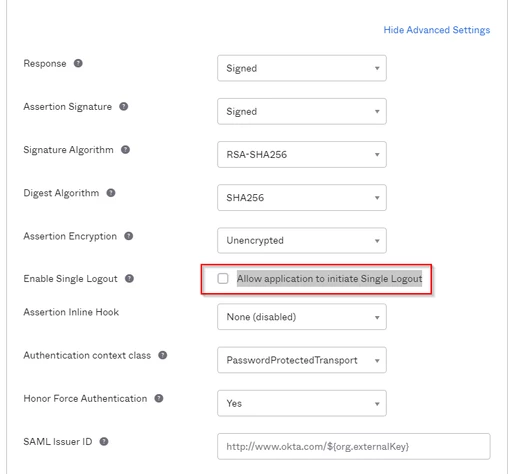Screen dimensions: 519x474
Task: Open the Unencrypted assertion encryption dropdown
Action: tap(302, 240)
